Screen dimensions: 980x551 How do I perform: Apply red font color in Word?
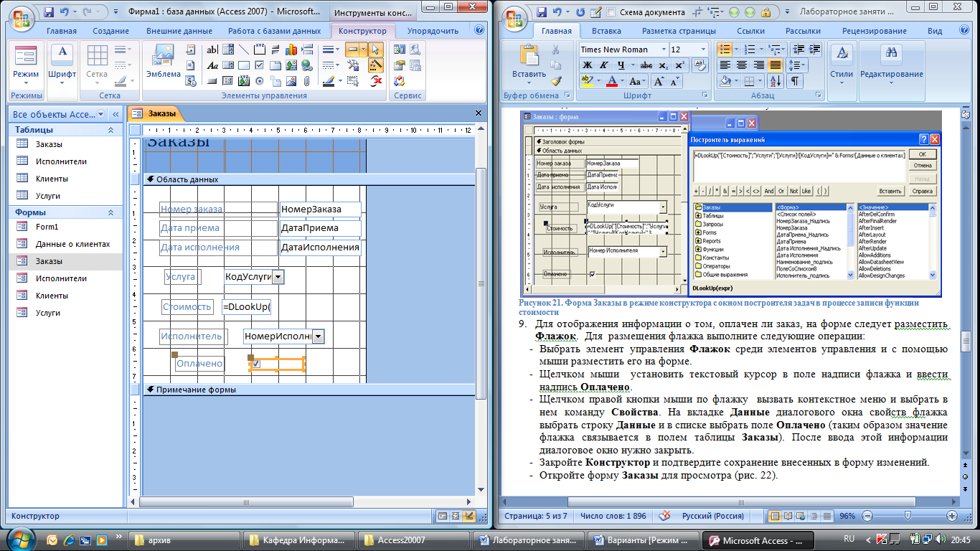coord(612,81)
